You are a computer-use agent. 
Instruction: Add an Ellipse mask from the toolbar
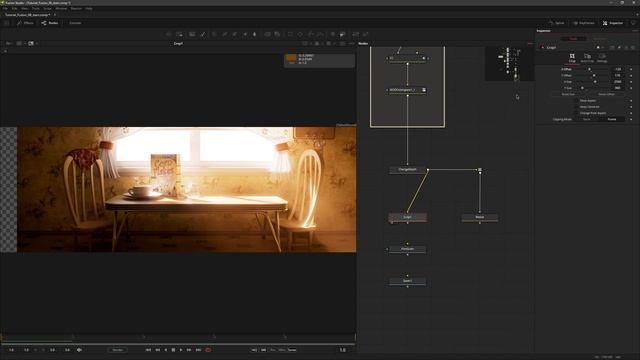[x=300, y=34]
